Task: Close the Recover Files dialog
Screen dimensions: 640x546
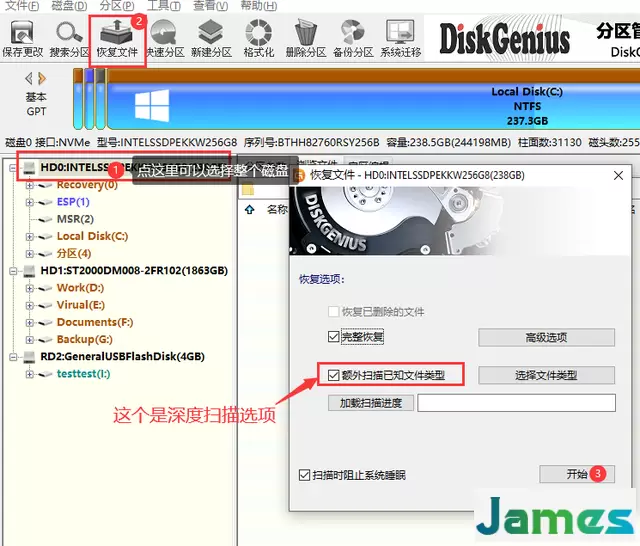Action: click(x=618, y=175)
